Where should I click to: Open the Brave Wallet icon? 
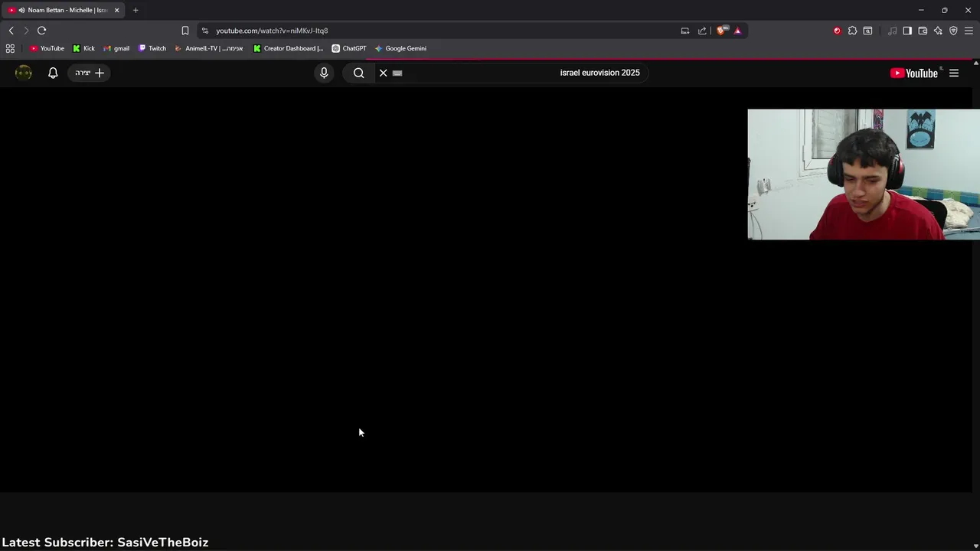pyautogui.click(x=923, y=31)
